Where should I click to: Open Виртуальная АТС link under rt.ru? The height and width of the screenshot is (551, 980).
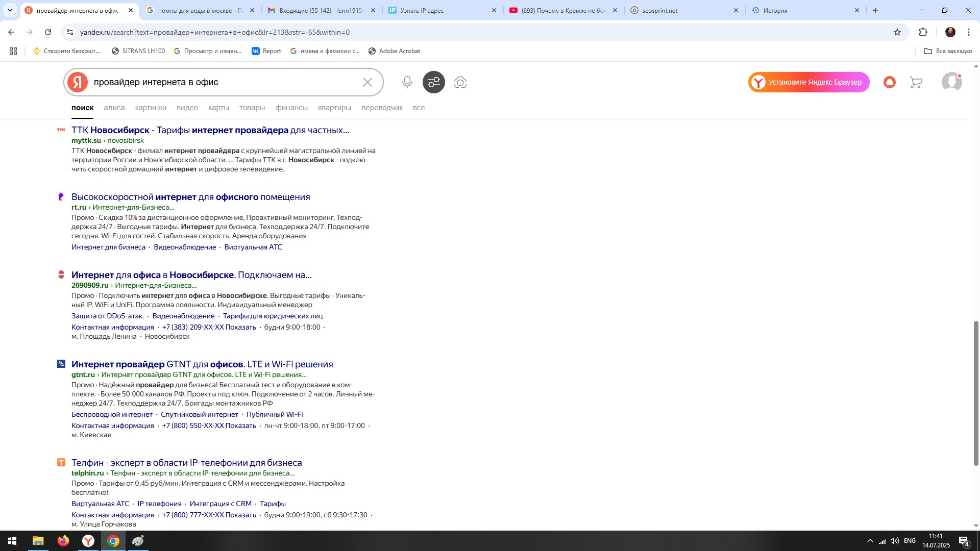coord(253,247)
